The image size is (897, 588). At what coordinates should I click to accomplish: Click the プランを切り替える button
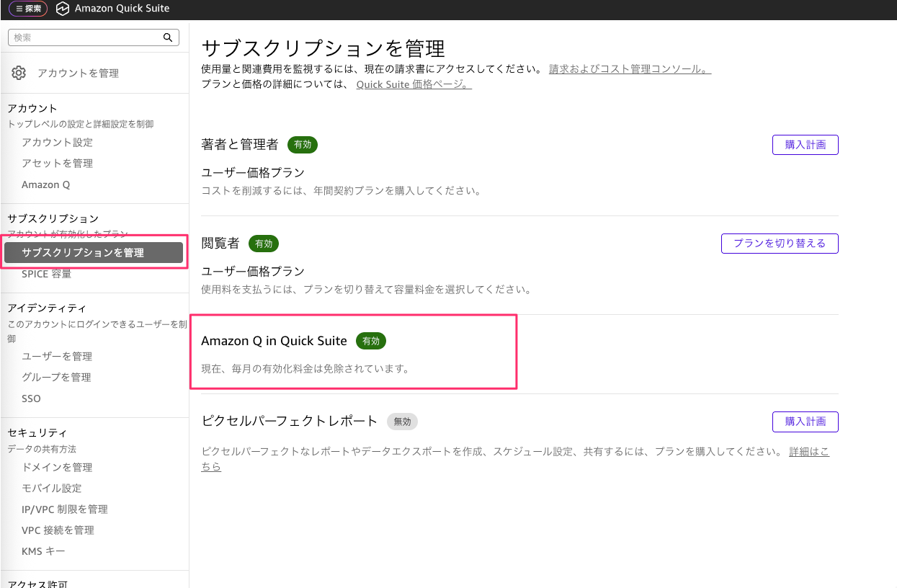[x=780, y=244]
